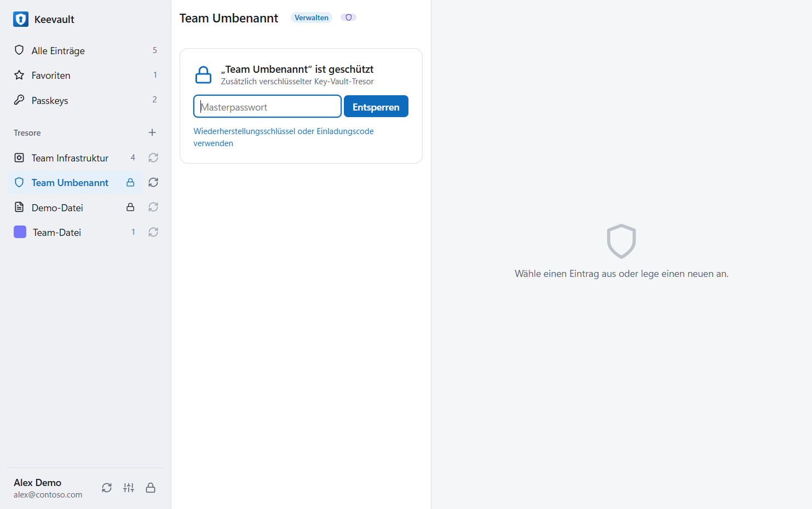This screenshot has width=812, height=509.
Task: Click the star icon next to Favoriten
Action: (19, 75)
